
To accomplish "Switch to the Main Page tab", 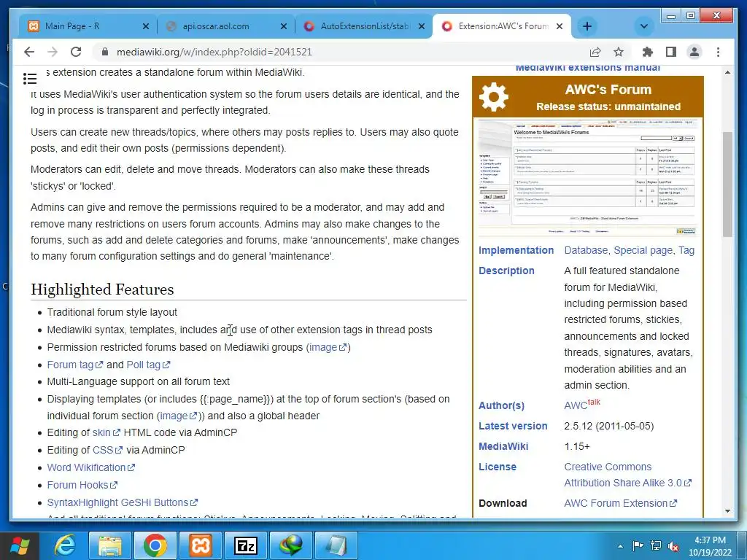I will (x=88, y=26).
